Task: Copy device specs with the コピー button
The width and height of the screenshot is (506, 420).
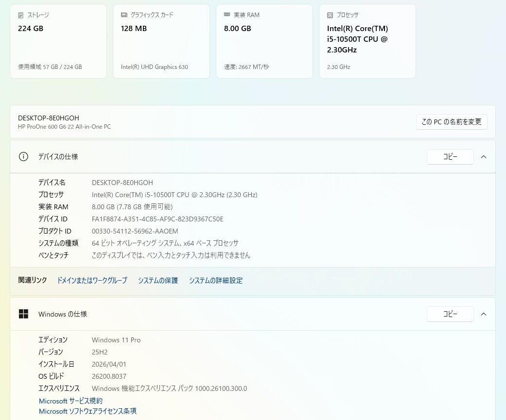Action: [450, 157]
